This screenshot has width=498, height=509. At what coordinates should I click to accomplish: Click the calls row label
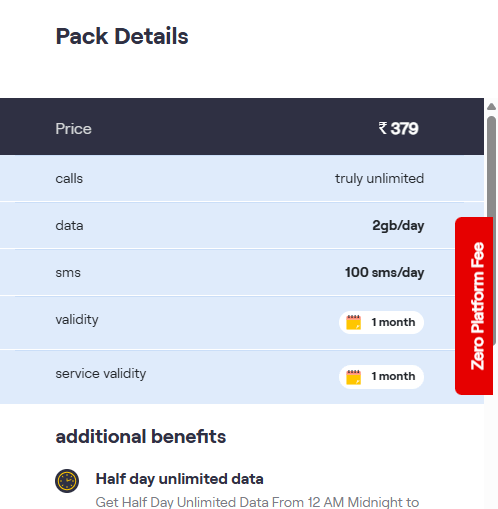[69, 179]
